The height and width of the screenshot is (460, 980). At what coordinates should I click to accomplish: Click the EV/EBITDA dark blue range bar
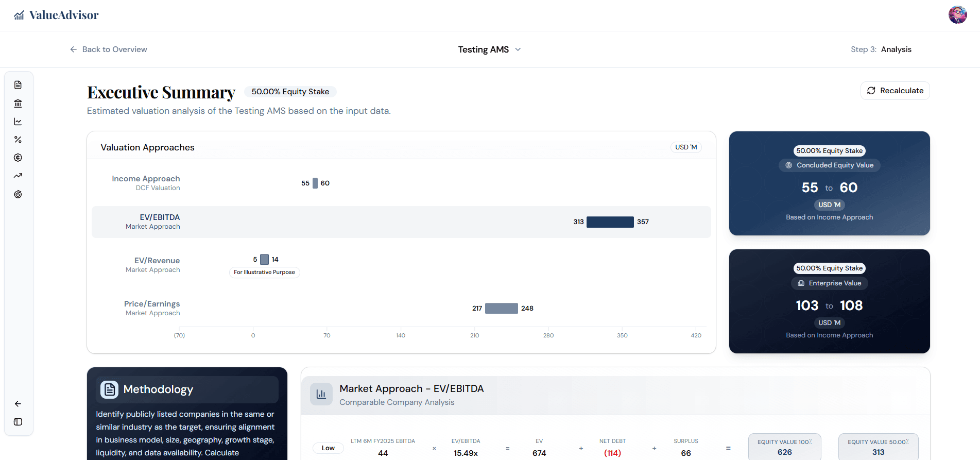point(610,222)
